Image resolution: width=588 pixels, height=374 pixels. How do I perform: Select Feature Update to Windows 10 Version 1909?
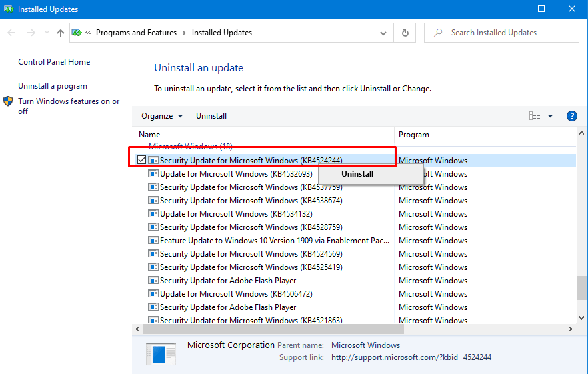pos(275,241)
